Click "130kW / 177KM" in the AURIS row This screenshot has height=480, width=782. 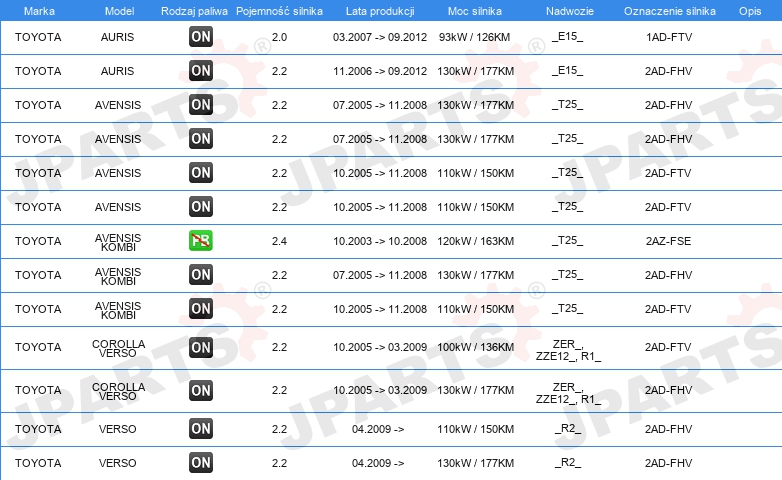click(475, 71)
